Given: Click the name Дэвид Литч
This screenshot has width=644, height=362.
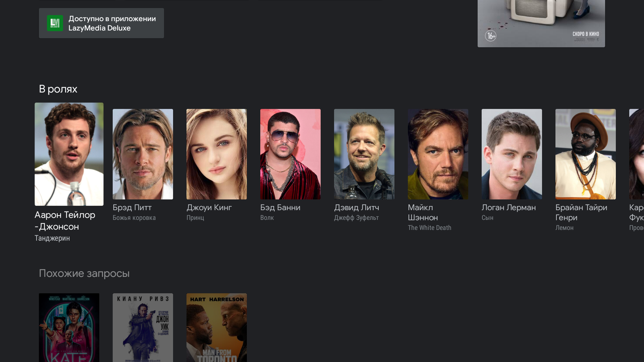Looking at the screenshot, I should pyautogui.click(x=357, y=207).
